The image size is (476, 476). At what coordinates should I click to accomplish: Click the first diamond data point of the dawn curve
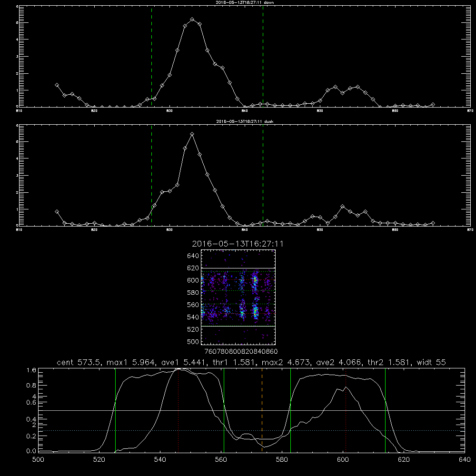[57, 85]
